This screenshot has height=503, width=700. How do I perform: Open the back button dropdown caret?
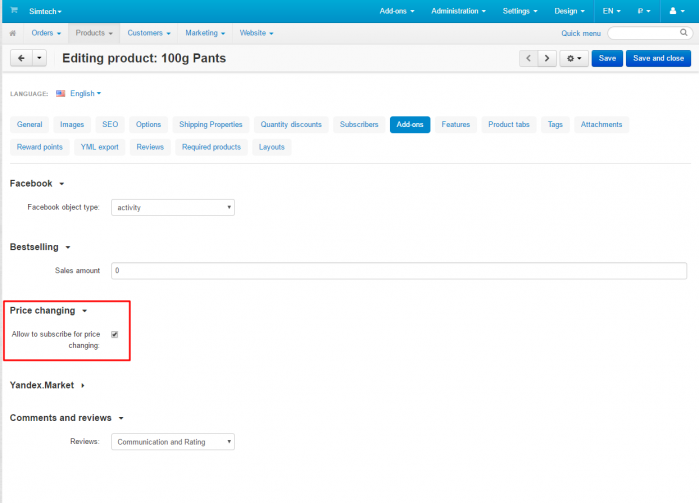39,58
